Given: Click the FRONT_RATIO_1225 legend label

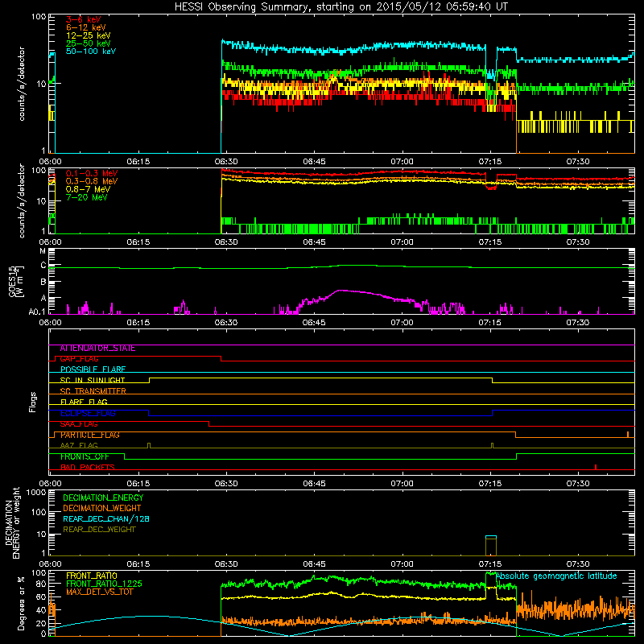Looking at the screenshot, I should click(104, 584).
